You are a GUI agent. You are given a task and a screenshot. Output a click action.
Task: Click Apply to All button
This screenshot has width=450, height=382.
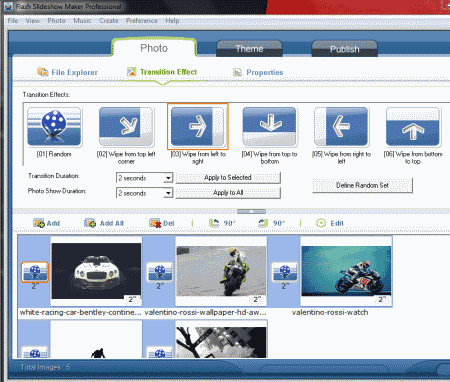tap(228, 193)
